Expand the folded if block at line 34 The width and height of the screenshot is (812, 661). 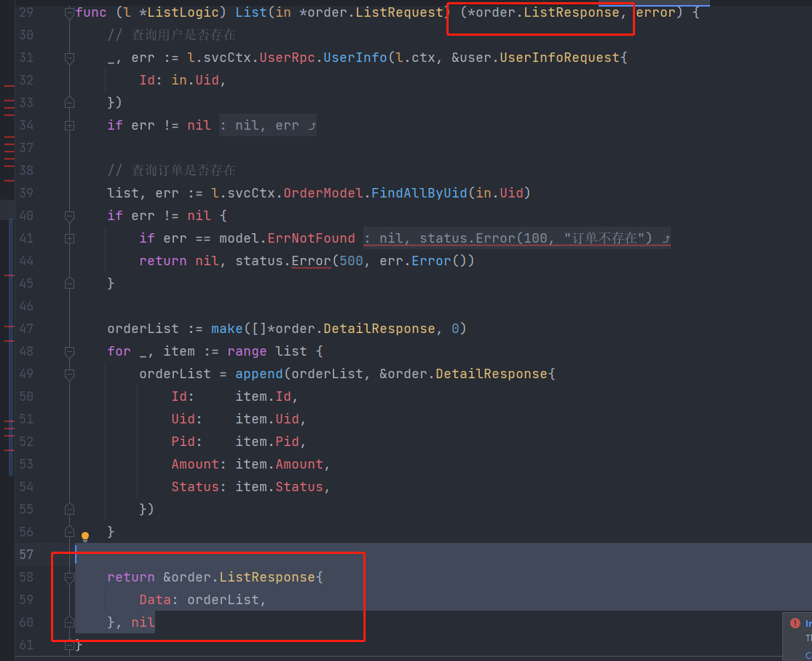[69, 125]
